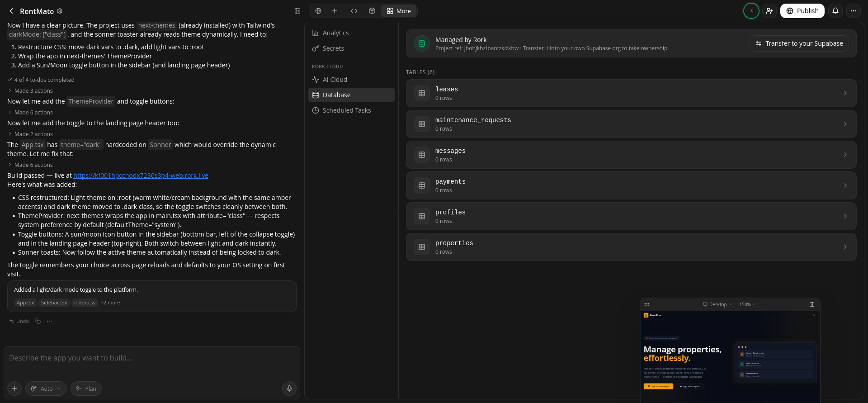Screen dimensions: 868x403
Task: Open the rork.live build link
Action: coord(141,175)
